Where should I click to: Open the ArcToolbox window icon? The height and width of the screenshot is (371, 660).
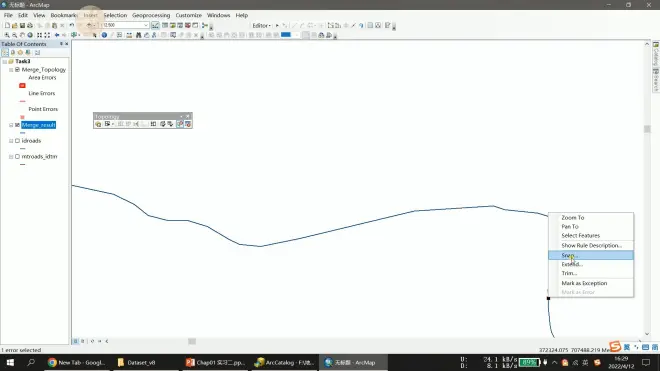(x=188, y=25)
